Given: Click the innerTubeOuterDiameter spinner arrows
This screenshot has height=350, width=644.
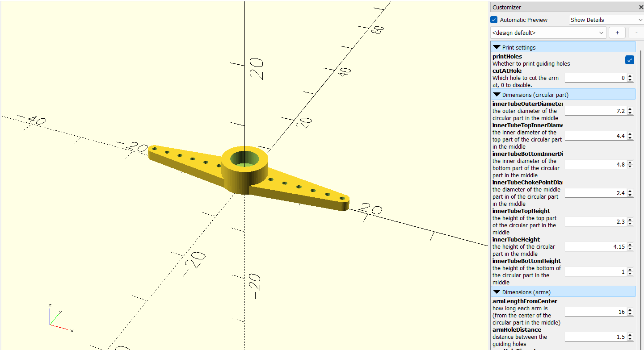Looking at the screenshot, I should (630, 111).
